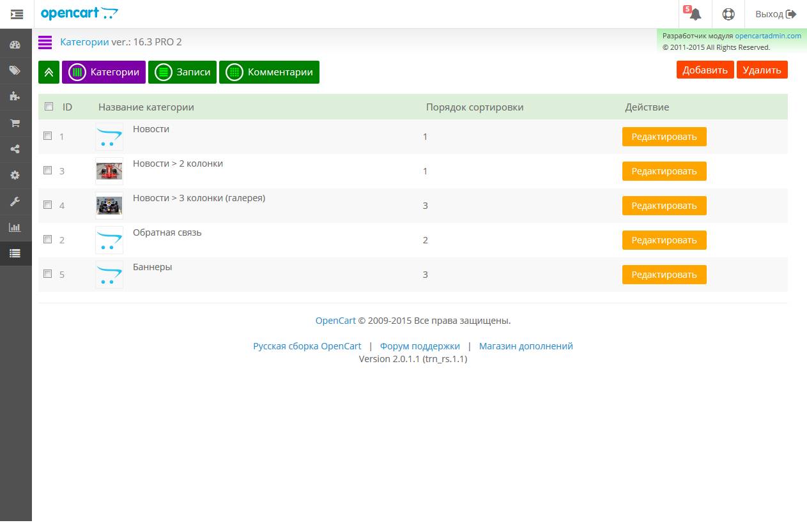Switch to the Записи tab
Image resolution: width=807 pixels, height=532 pixels.
(183, 72)
